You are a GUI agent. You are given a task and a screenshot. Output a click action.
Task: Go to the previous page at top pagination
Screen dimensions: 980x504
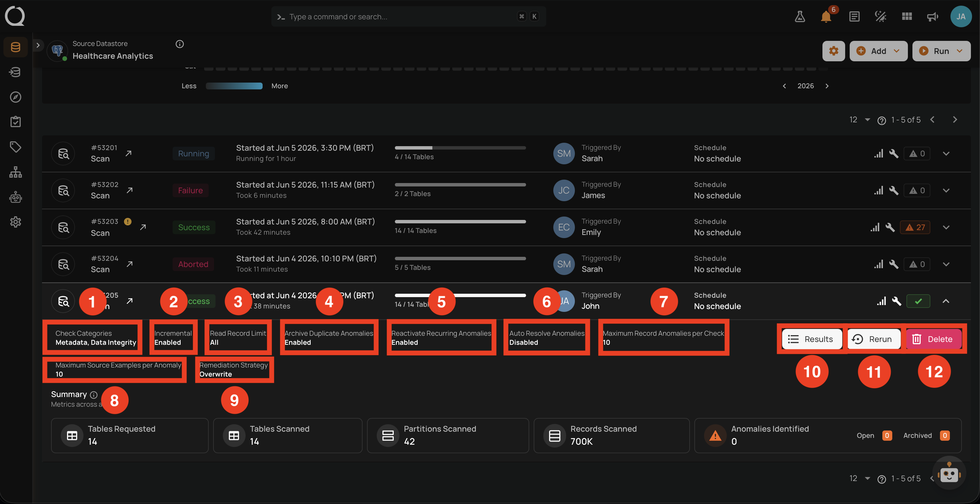coord(932,119)
